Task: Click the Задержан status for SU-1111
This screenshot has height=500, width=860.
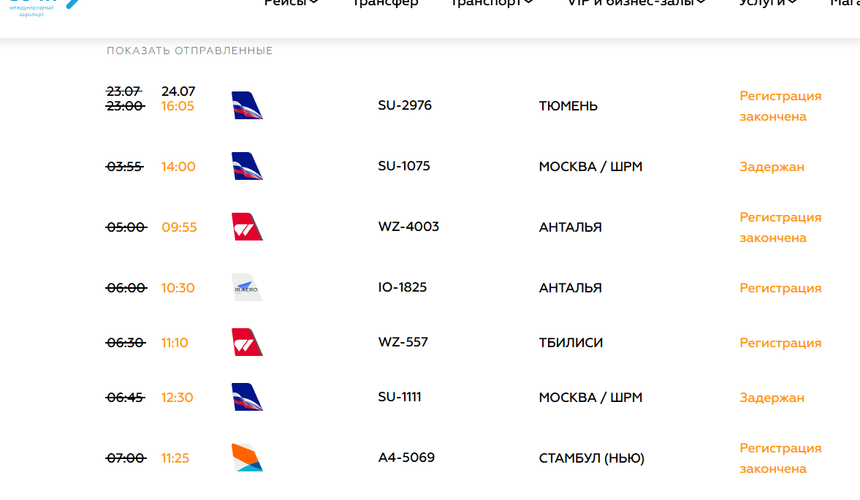Action: (772, 397)
